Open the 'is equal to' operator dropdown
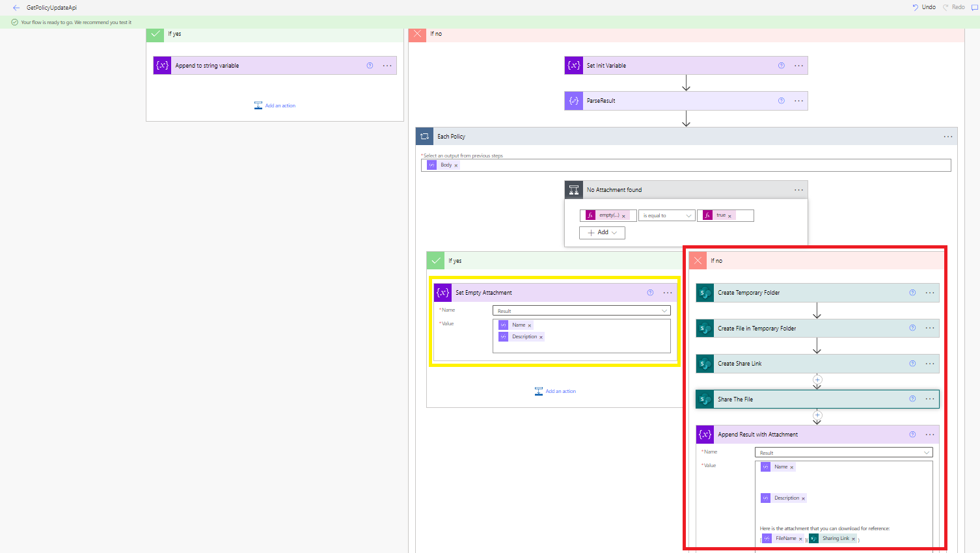The image size is (980, 553). click(666, 215)
